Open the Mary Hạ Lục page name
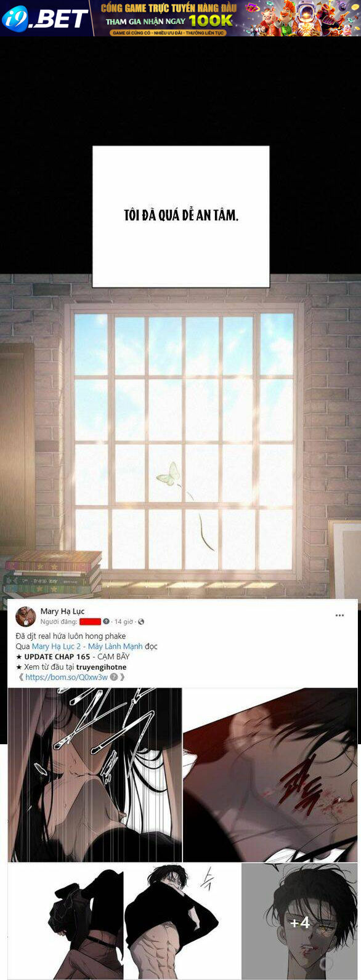Screen dimensions: 361x980 point(62,611)
